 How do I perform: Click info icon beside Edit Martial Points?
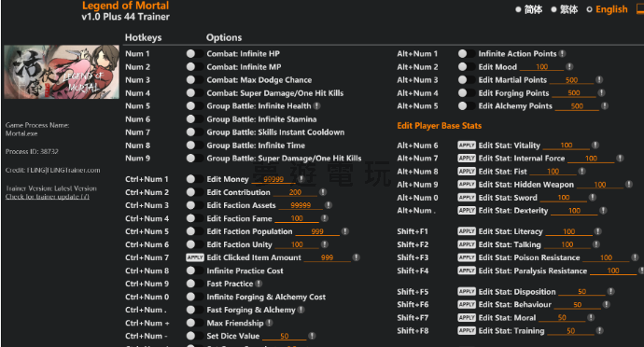(599, 79)
